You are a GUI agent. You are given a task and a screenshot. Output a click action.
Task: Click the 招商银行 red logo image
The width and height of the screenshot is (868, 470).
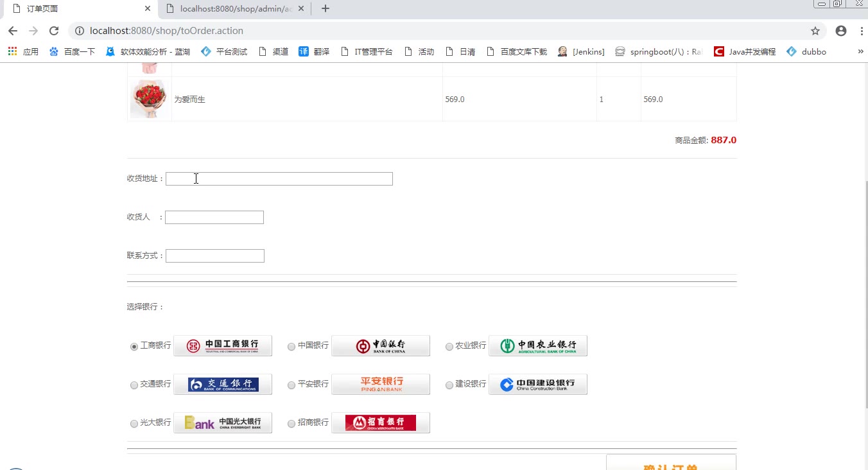pyautogui.click(x=381, y=422)
